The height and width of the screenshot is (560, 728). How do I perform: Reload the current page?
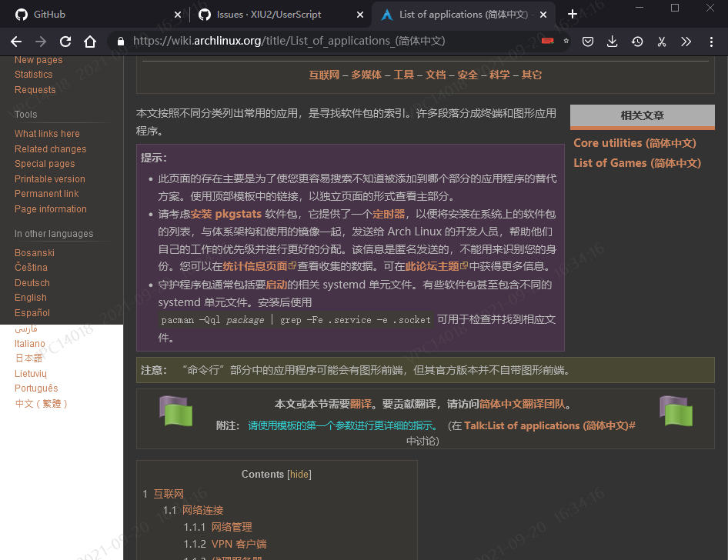click(x=65, y=42)
